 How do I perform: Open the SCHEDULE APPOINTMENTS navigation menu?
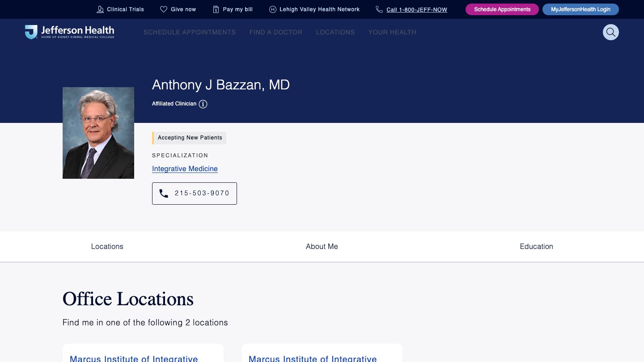click(189, 32)
